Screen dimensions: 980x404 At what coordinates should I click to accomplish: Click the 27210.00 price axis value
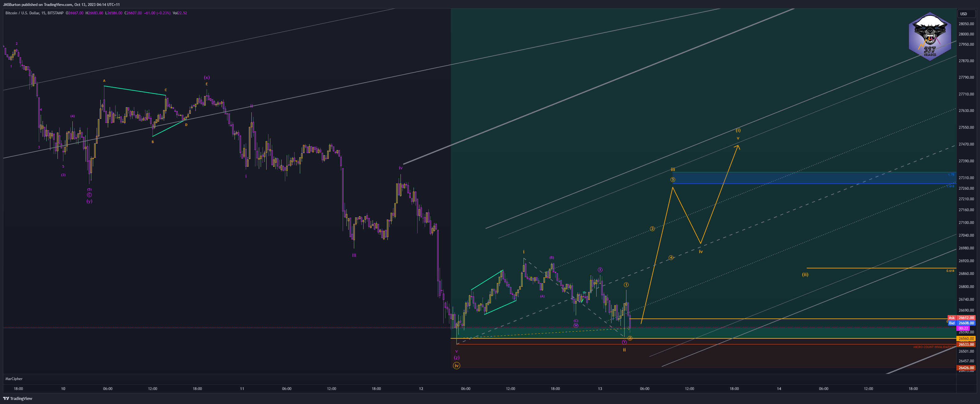[x=966, y=199]
